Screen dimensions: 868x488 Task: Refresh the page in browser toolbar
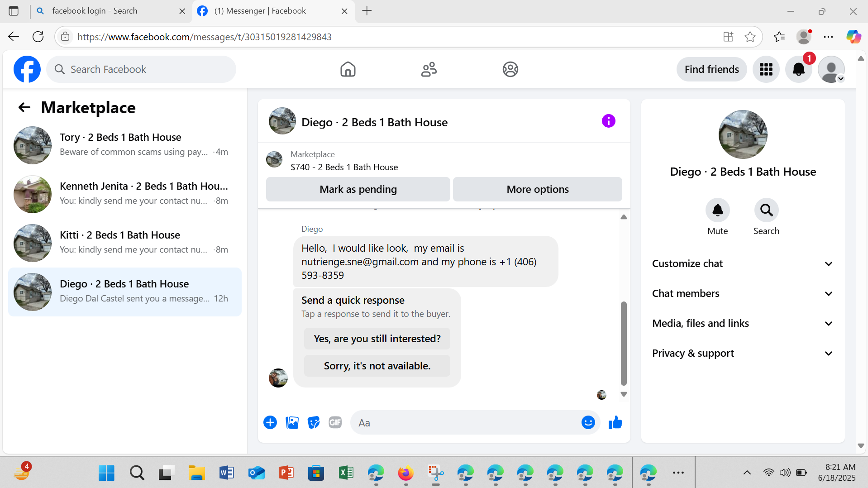pyautogui.click(x=38, y=37)
